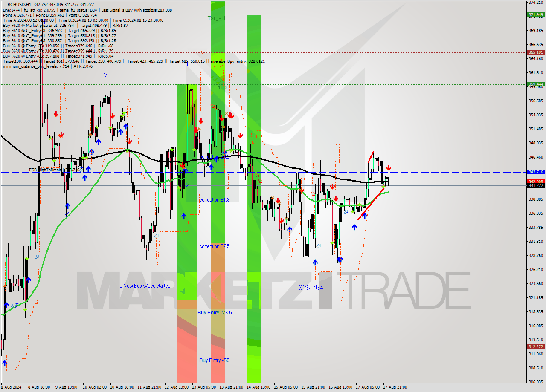Click blue 343.716 price tag
This screenshot has width=546, height=392.
click(x=536, y=172)
